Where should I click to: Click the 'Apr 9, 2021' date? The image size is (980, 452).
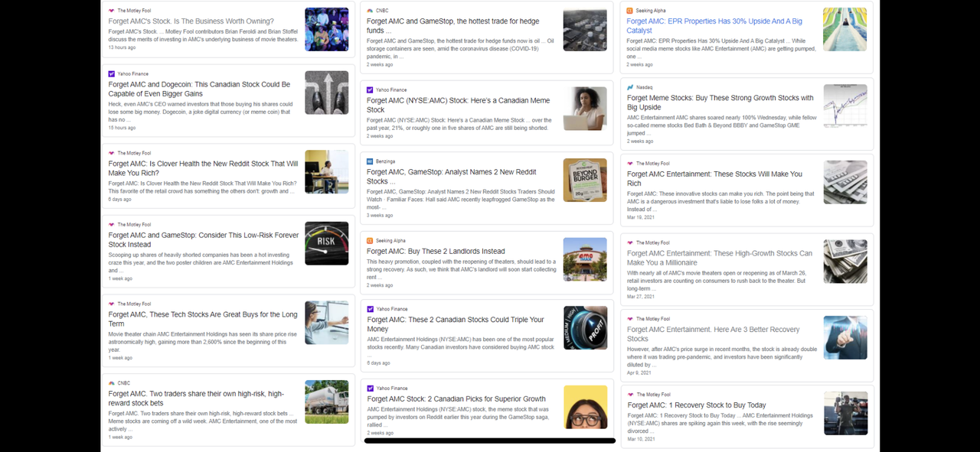click(x=639, y=372)
